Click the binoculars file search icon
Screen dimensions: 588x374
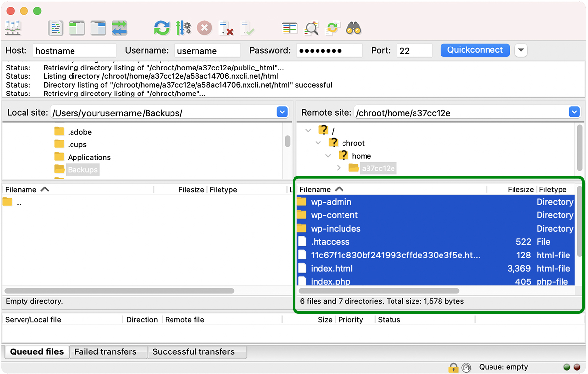(353, 28)
